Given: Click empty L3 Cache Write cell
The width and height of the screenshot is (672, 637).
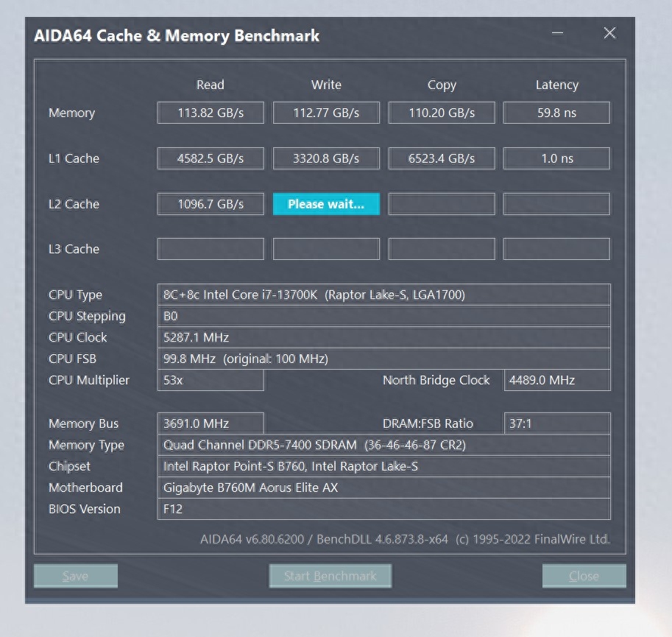Looking at the screenshot, I should [326, 249].
